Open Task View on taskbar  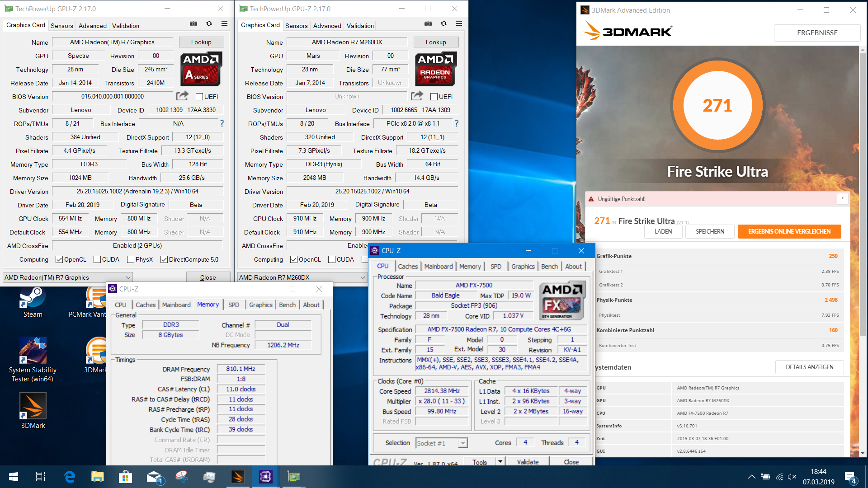pyautogui.click(x=41, y=477)
